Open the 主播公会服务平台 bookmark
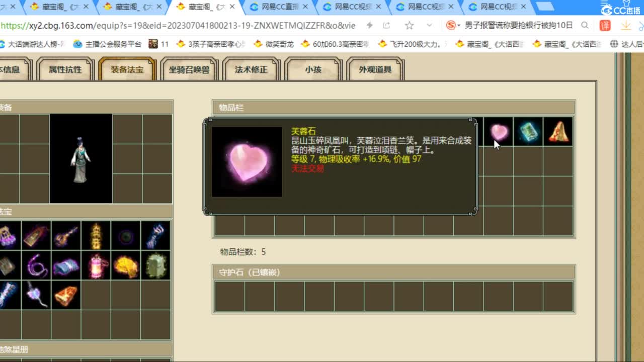 (x=108, y=44)
